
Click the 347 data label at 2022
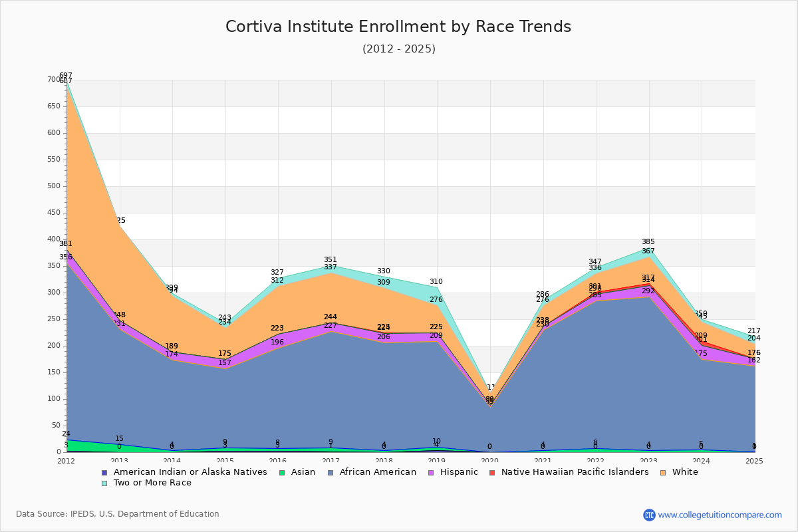click(595, 262)
